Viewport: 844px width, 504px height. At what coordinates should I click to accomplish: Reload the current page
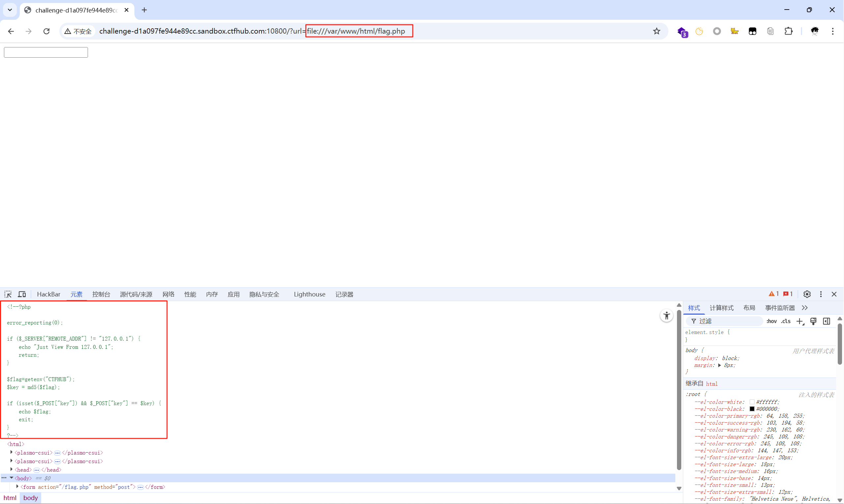coord(46,31)
